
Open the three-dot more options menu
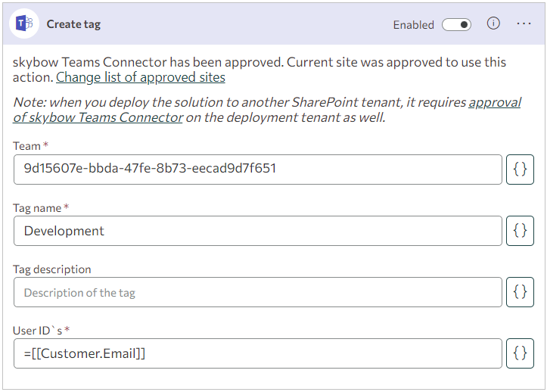point(524,23)
